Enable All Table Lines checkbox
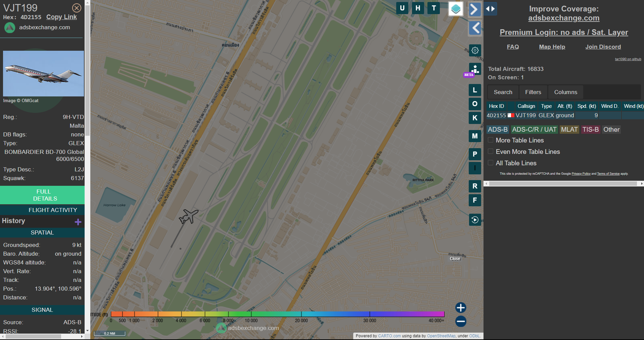 pos(491,163)
